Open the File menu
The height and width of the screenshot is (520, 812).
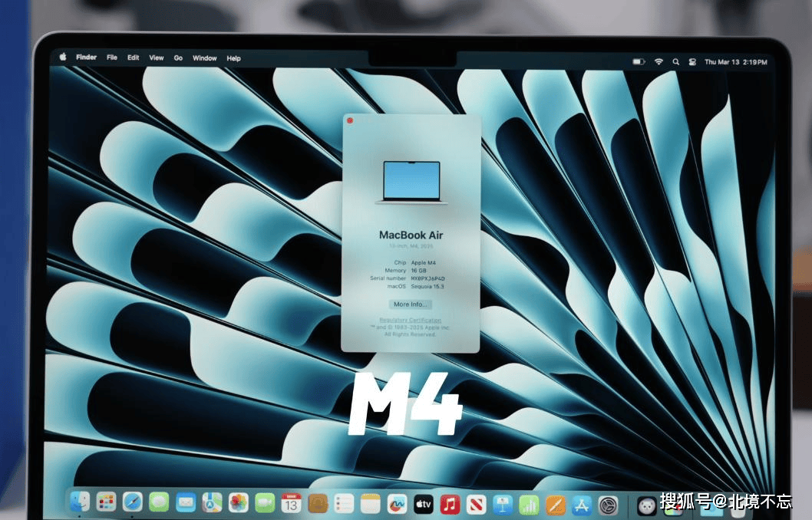(112, 58)
